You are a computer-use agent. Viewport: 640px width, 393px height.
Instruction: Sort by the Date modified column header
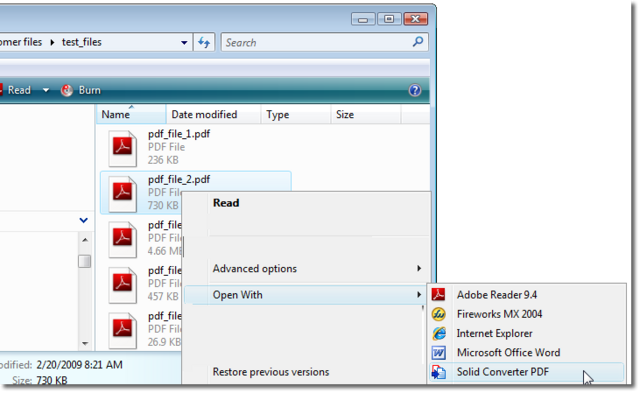(x=213, y=114)
